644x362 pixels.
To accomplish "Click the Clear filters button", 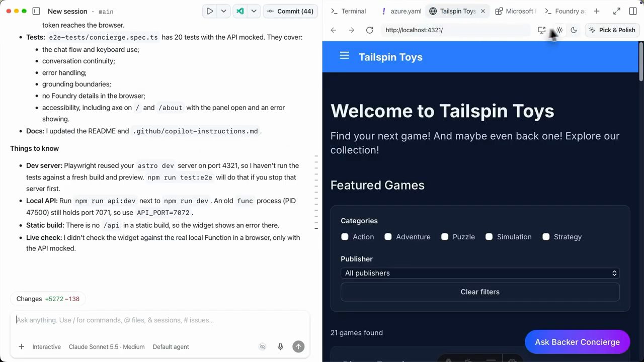I will click(x=480, y=292).
